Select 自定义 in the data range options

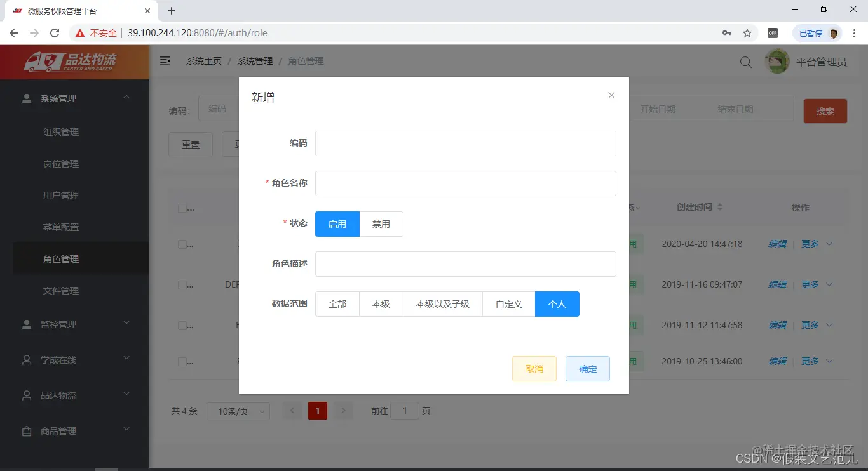pyautogui.click(x=508, y=303)
